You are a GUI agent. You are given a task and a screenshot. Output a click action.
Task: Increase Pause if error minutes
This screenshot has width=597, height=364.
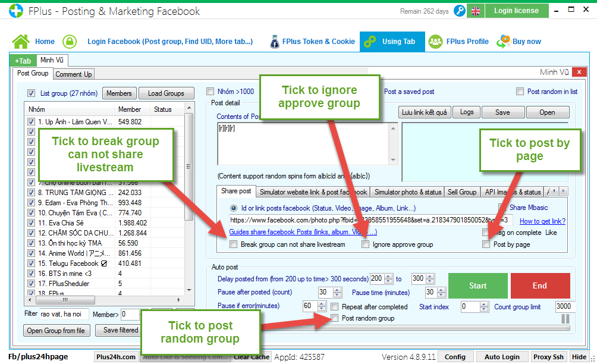pos(322,304)
